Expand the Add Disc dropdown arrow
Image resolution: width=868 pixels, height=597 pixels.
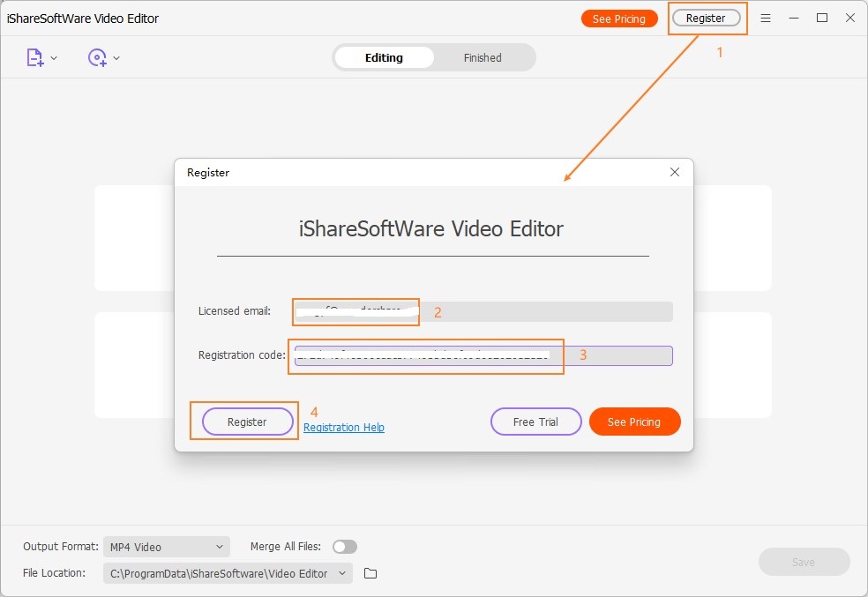(x=116, y=58)
